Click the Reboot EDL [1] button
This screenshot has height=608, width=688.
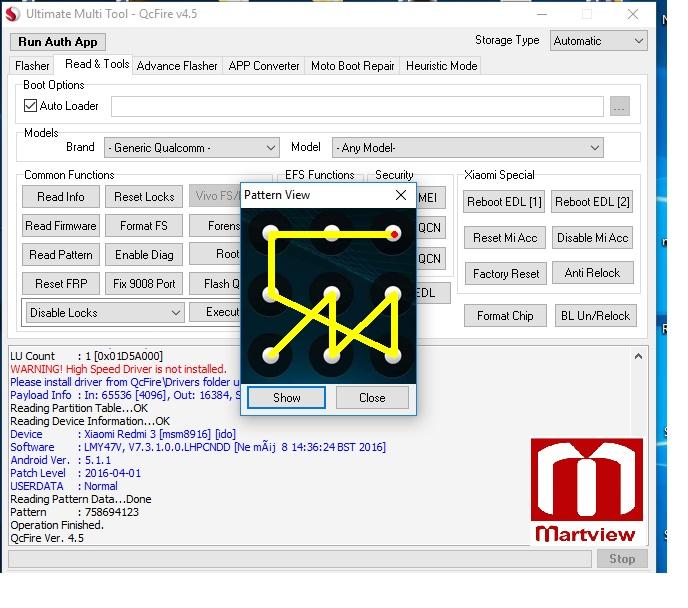coord(504,202)
